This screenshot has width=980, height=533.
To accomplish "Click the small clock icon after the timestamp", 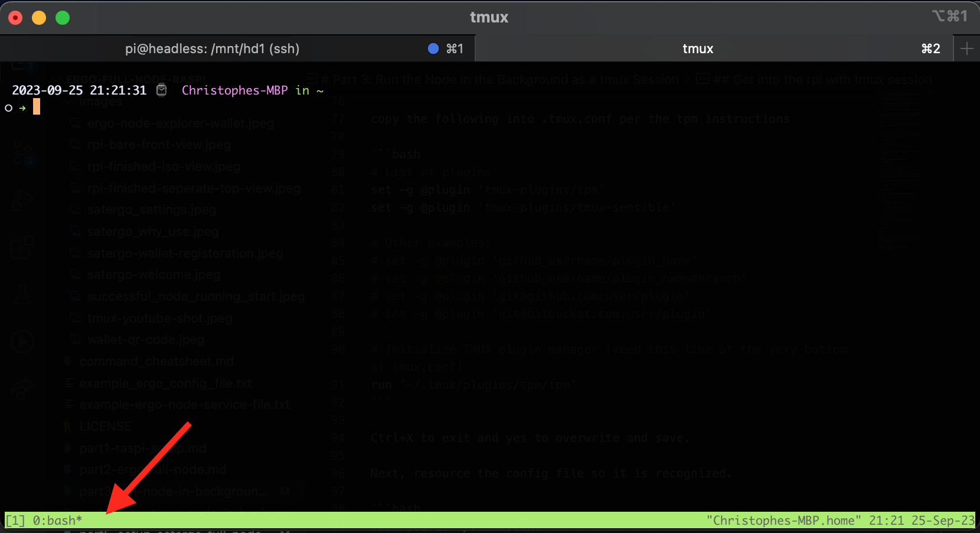I will (162, 90).
